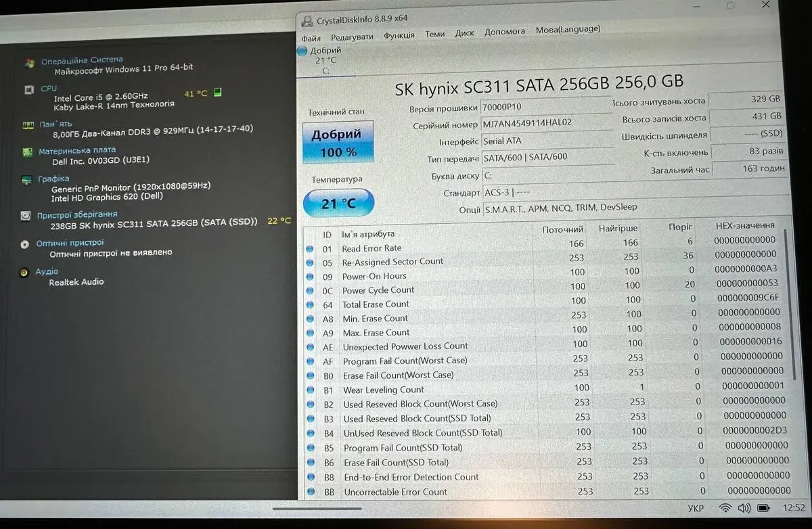
Task: Click the Audio speaker icon
Action: [24, 273]
